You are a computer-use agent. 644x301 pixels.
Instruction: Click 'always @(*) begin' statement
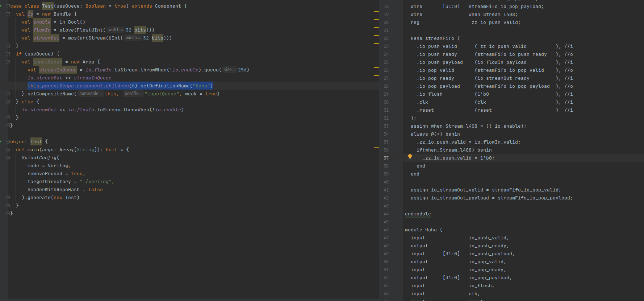click(435, 134)
